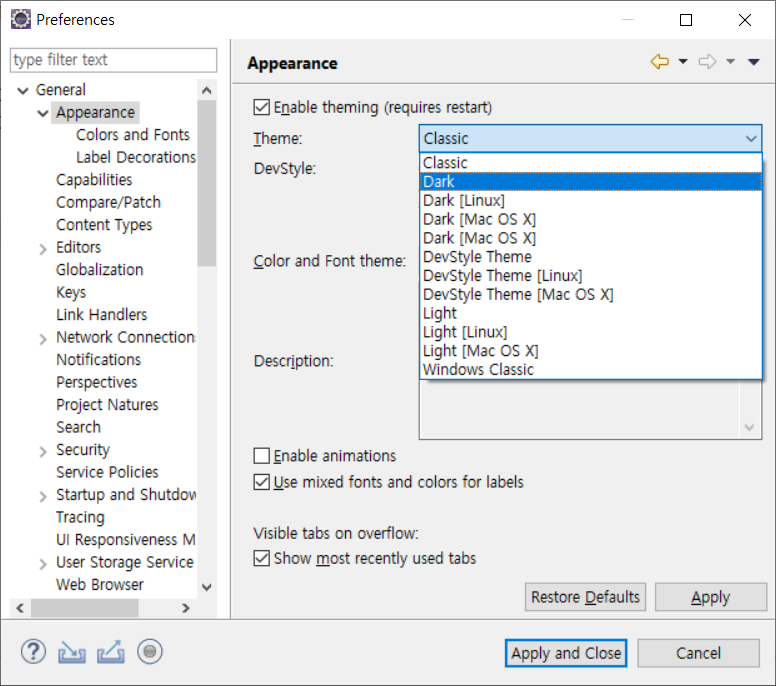Select DevStyle Theme [Linux] option
The height and width of the screenshot is (686, 776).
tap(590, 276)
